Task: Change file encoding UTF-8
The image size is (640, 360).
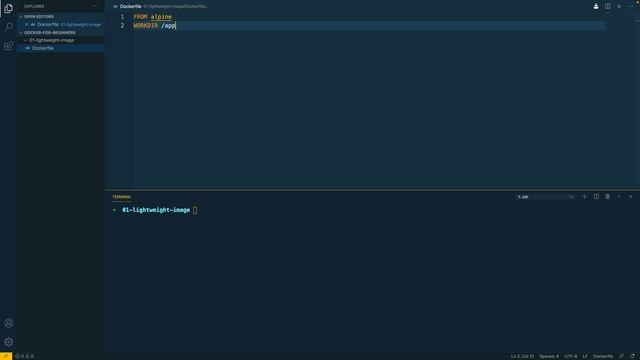Action: point(571,356)
